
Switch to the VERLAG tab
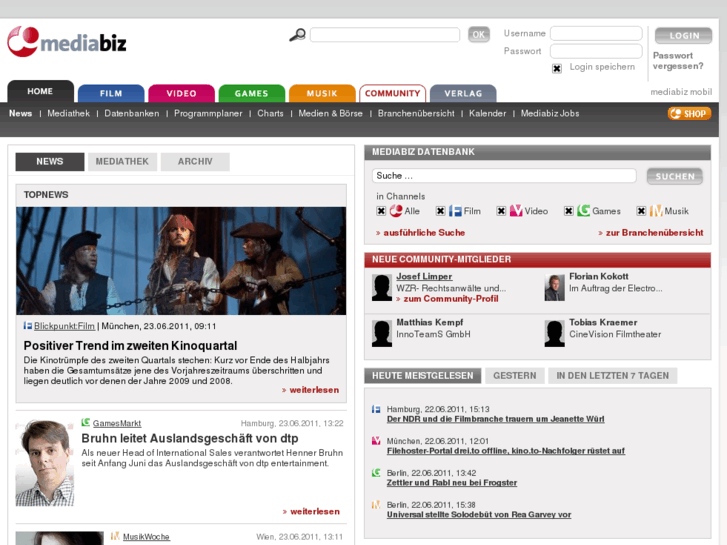tap(463, 93)
